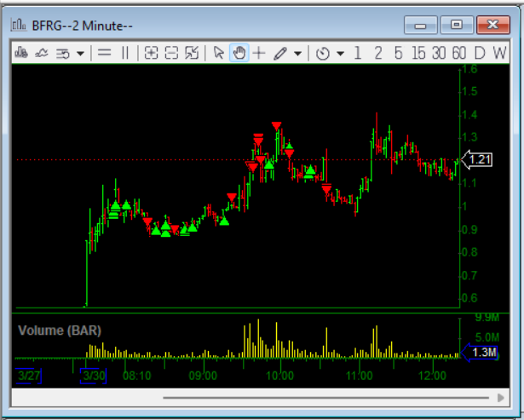Click the 3/27 date marker
Image resolution: width=524 pixels, height=420 pixels.
click(x=28, y=376)
